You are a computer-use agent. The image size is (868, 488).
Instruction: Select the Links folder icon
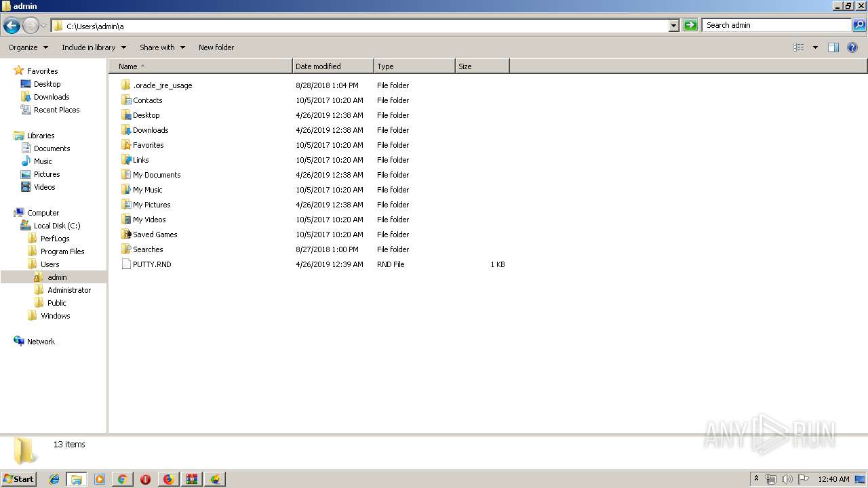[126, 160]
